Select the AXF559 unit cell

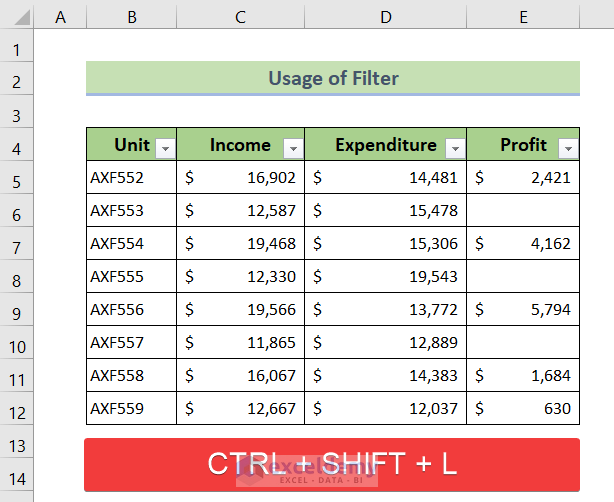click(131, 408)
